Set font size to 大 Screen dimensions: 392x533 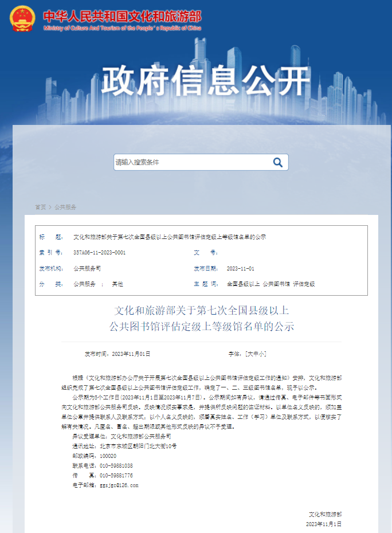[x=250, y=354]
